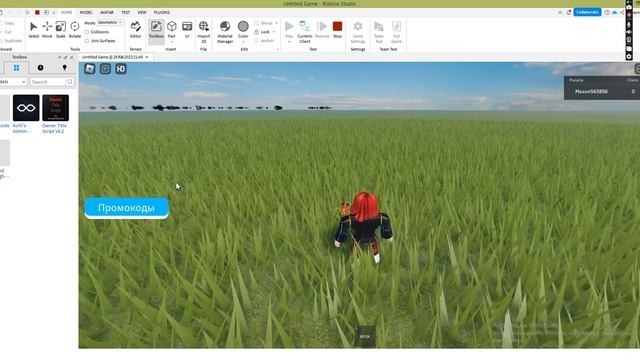Open the Terrain Editor
The width and height of the screenshot is (640, 360).
pos(136,30)
